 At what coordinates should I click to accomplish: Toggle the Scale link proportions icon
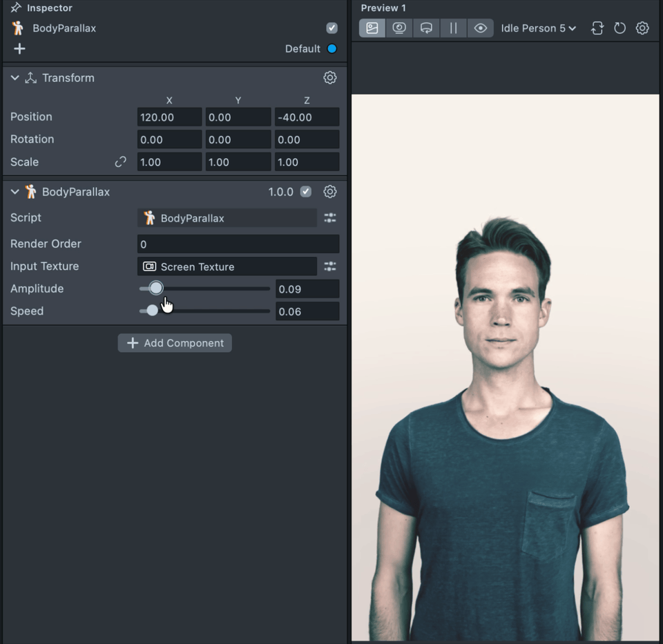coord(120,162)
